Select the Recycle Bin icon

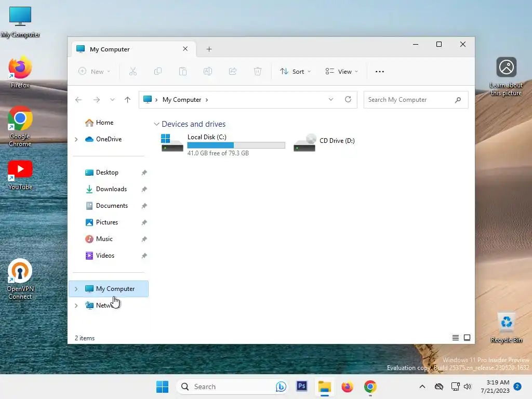pos(506,328)
